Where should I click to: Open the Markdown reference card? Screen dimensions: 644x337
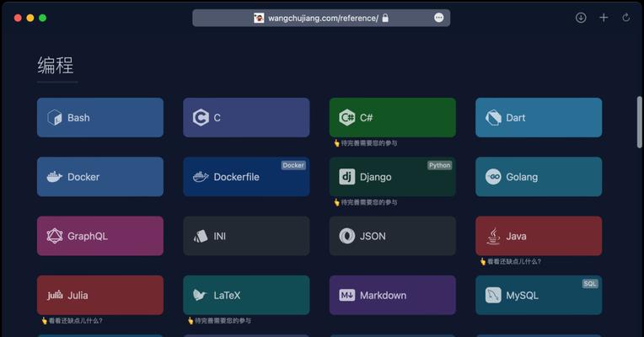[x=393, y=295]
